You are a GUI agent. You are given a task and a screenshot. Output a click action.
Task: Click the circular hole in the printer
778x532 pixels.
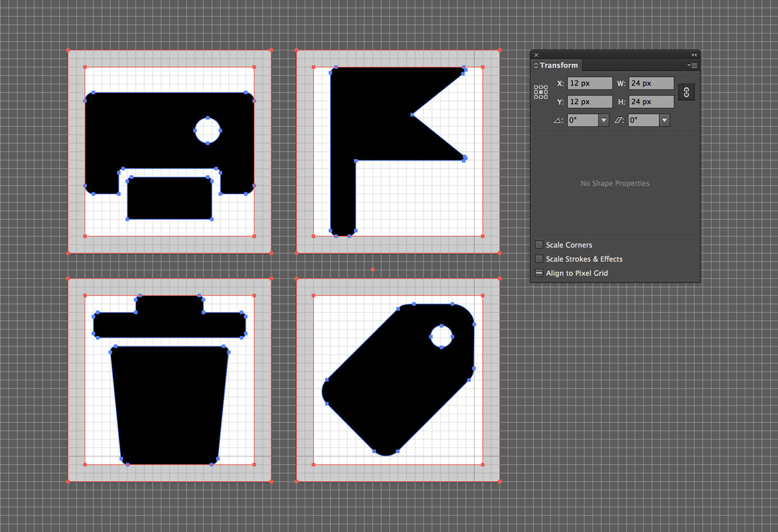click(207, 131)
